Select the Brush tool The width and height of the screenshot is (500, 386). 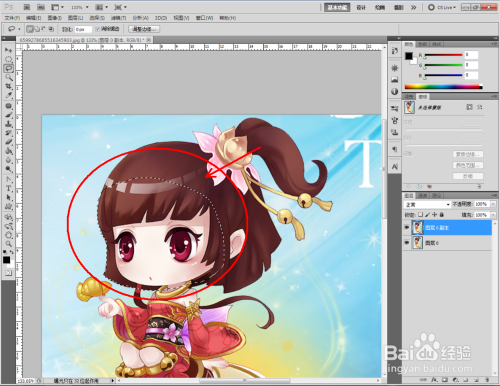click(x=8, y=115)
